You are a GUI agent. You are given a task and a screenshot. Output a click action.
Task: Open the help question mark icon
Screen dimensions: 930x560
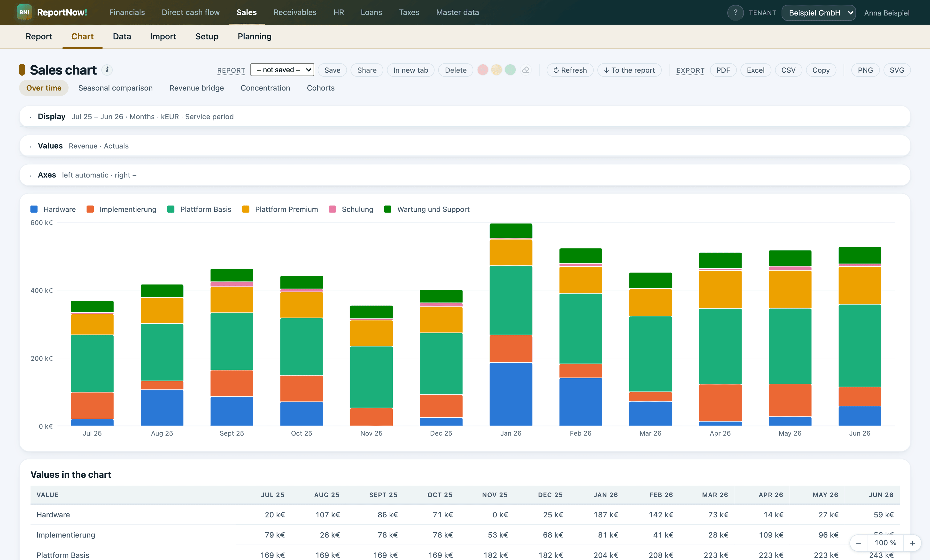pos(735,13)
